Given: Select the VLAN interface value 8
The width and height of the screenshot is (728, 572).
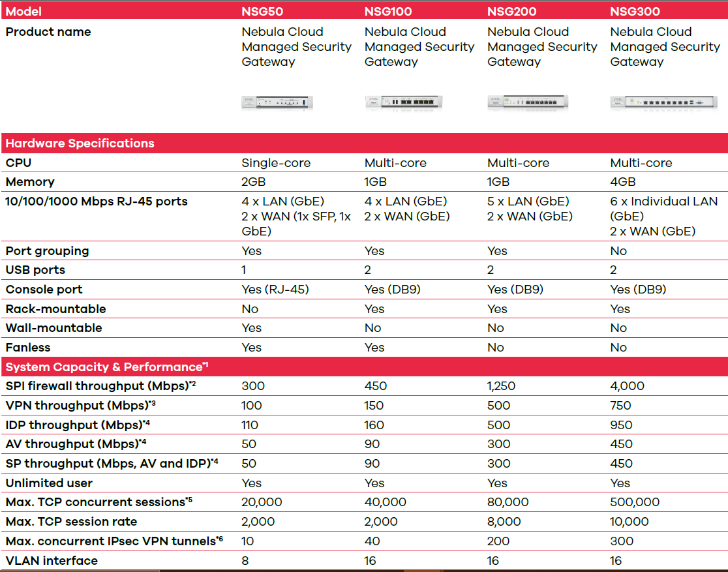Looking at the screenshot, I should click(x=245, y=561).
